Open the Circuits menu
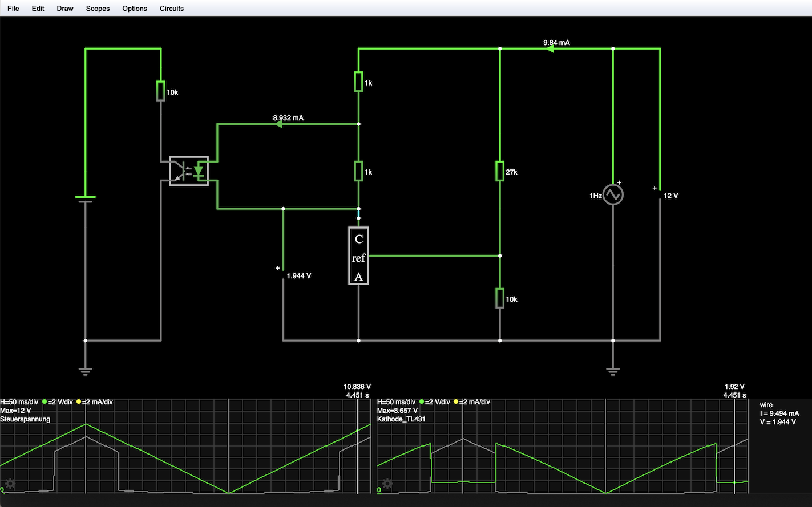Viewport: 812px width, 507px height. (172, 9)
